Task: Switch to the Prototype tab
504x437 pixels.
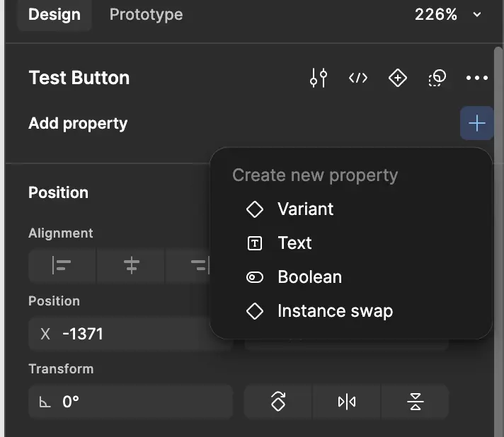Action: coord(146,15)
